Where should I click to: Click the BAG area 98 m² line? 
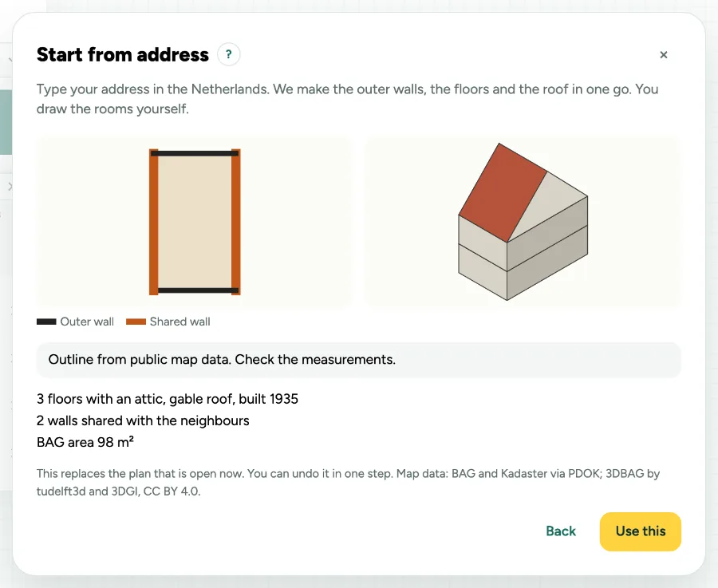(x=85, y=442)
